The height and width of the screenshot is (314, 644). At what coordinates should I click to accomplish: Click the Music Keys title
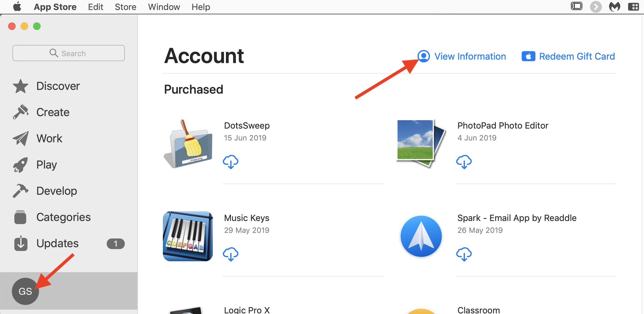[x=246, y=218]
